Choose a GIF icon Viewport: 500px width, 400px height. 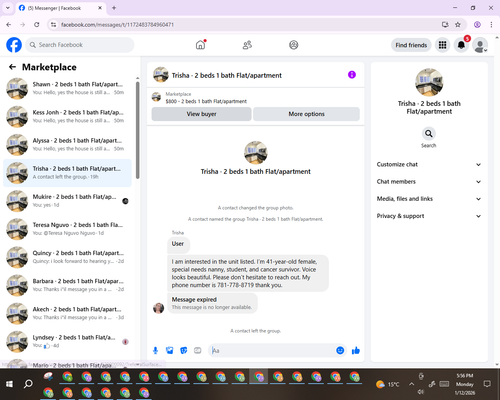[198, 350]
